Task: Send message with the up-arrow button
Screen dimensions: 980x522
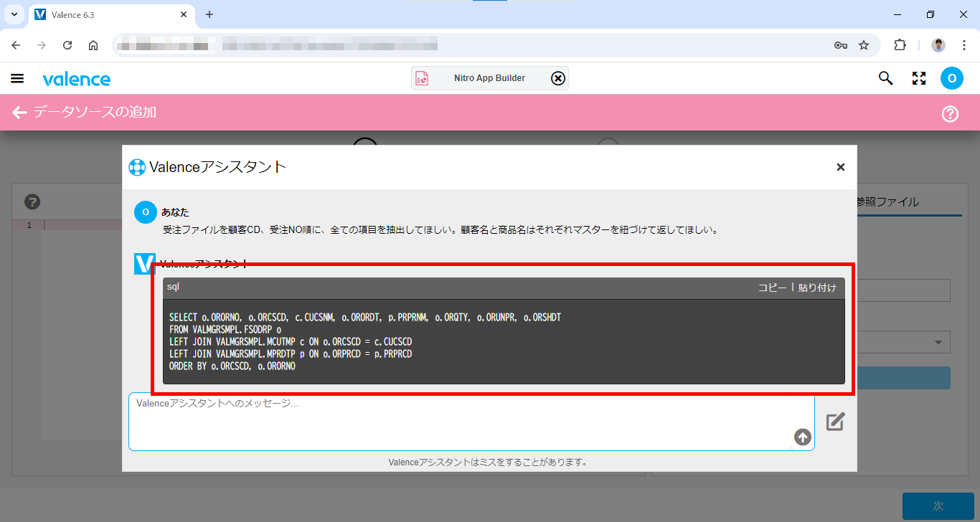Action: (802, 437)
